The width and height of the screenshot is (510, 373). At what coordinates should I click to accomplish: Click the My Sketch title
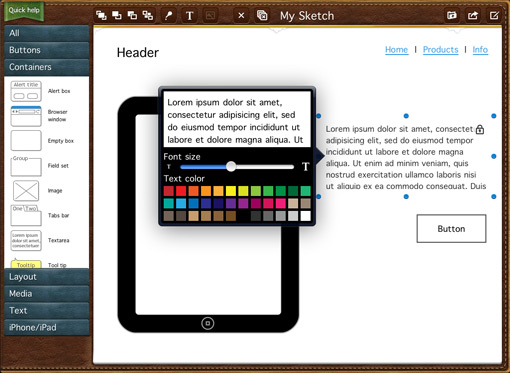click(307, 16)
